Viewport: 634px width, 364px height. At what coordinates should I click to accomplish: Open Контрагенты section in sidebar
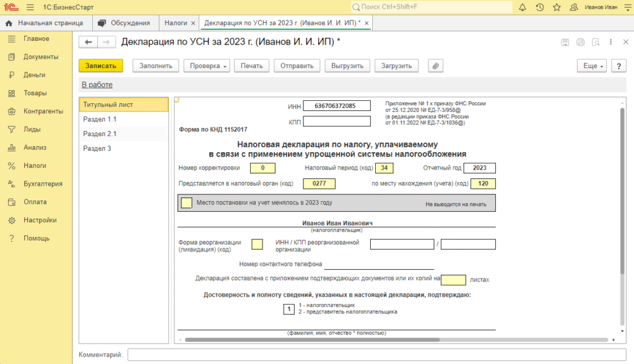coord(36,111)
